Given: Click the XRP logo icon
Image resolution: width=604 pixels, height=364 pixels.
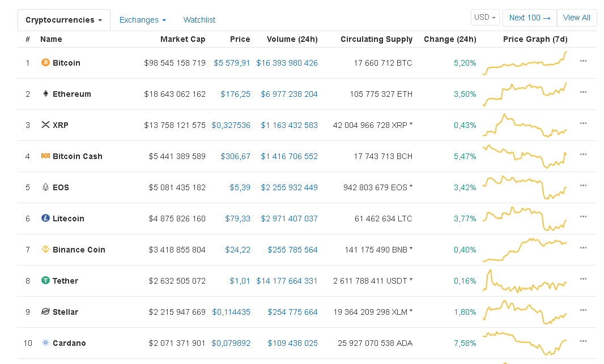Looking at the screenshot, I should coord(46,125).
